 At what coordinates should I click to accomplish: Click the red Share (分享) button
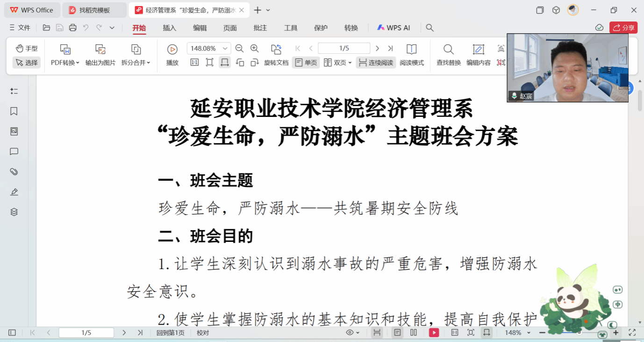[x=623, y=28]
